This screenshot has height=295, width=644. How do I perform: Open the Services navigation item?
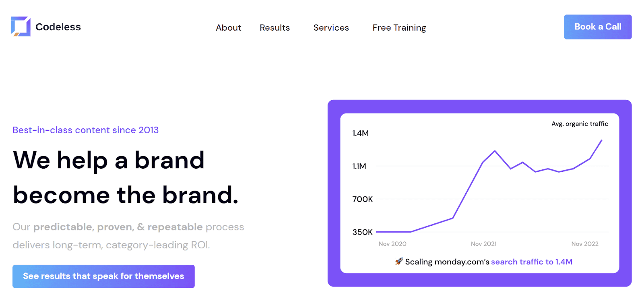click(331, 28)
